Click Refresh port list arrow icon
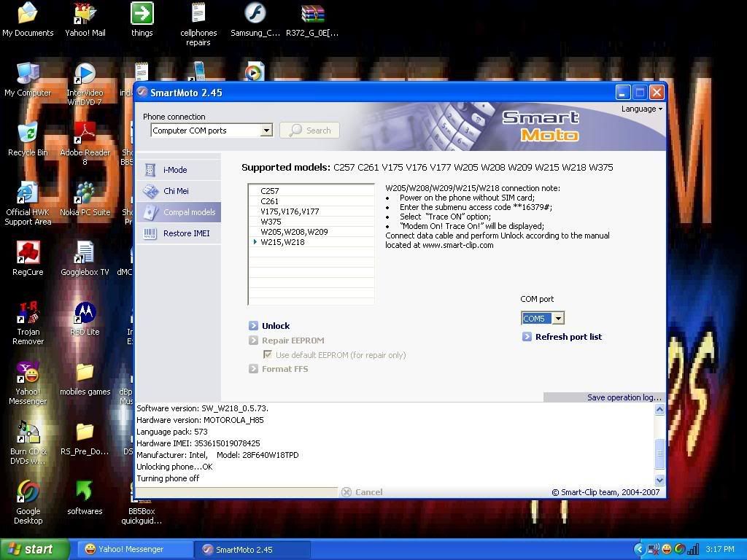Image resolution: width=747 pixels, height=560 pixels. pos(527,337)
